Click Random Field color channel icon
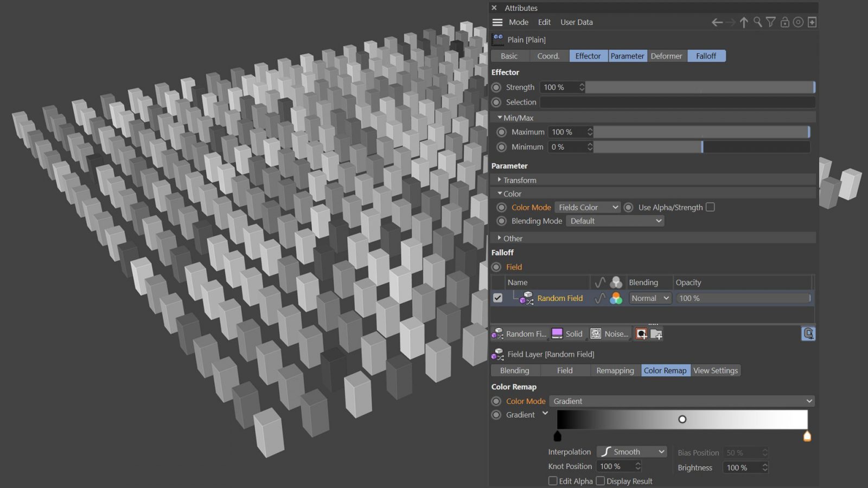Viewport: 868px width, 488px height. 616,298
